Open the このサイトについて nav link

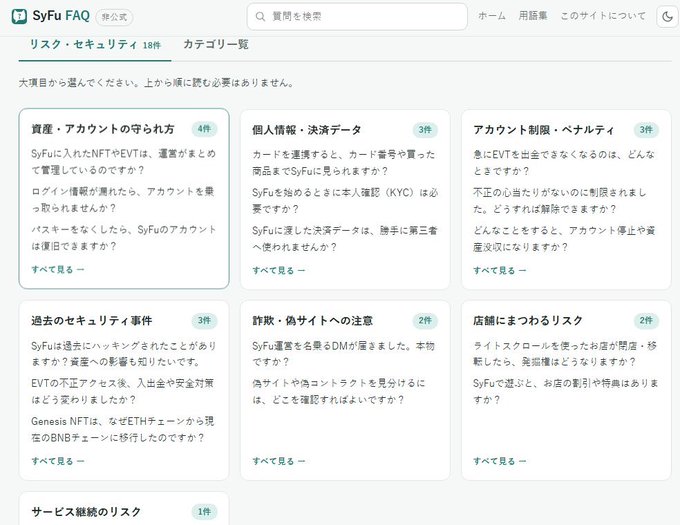pyautogui.click(x=603, y=16)
